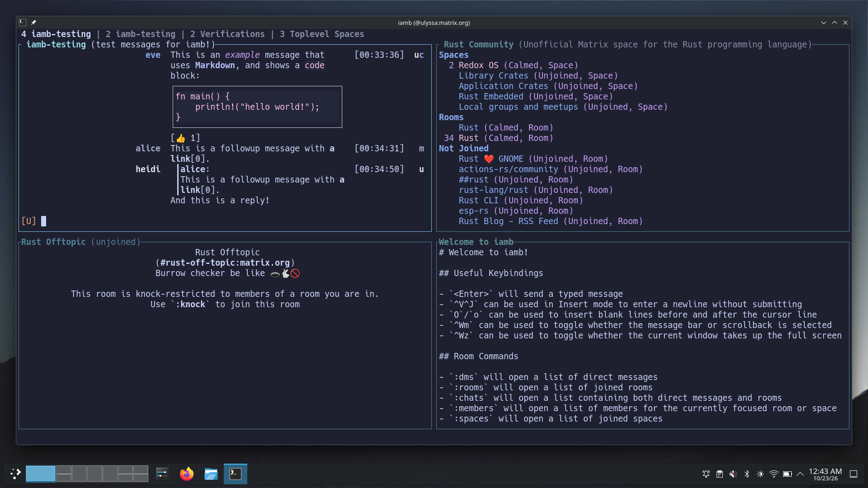Click the muted volume tray icon

coord(733,474)
